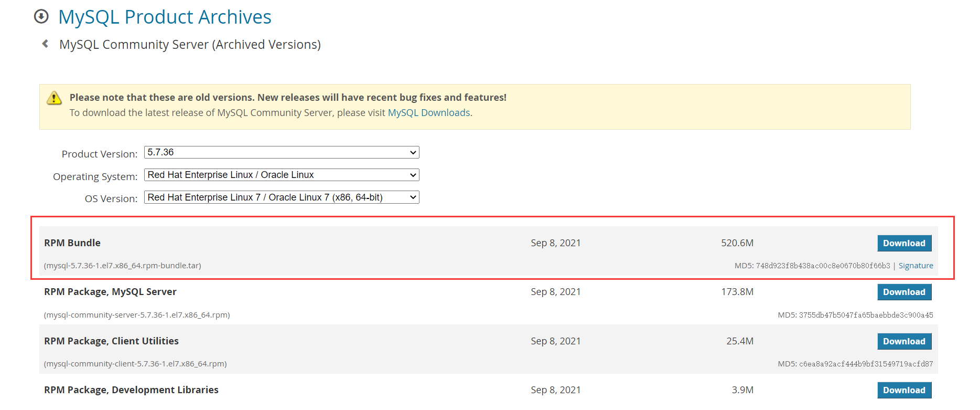The height and width of the screenshot is (410, 980).
Task: Click the Product Version label
Action: point(100,154)
